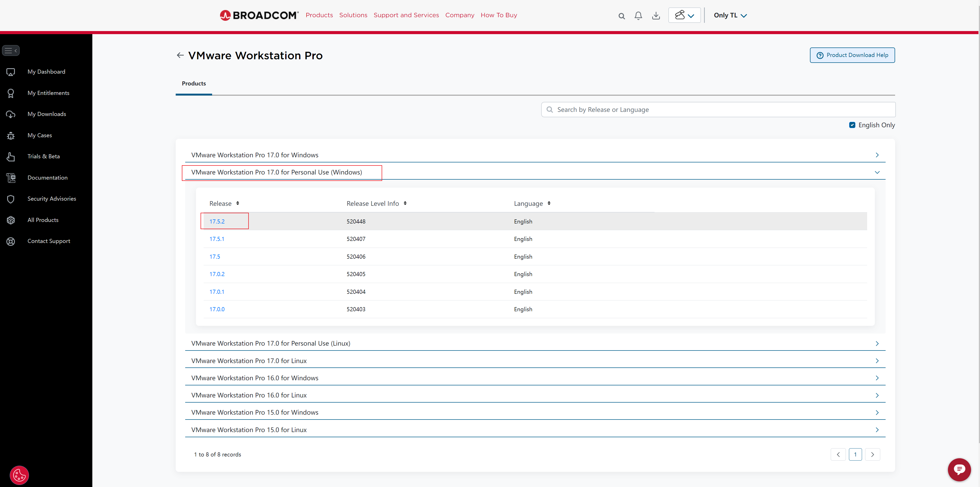Screen dimensions: 980x487
Task: Click the Trials & Beta hand icon
Action: [x=11, y=156]
